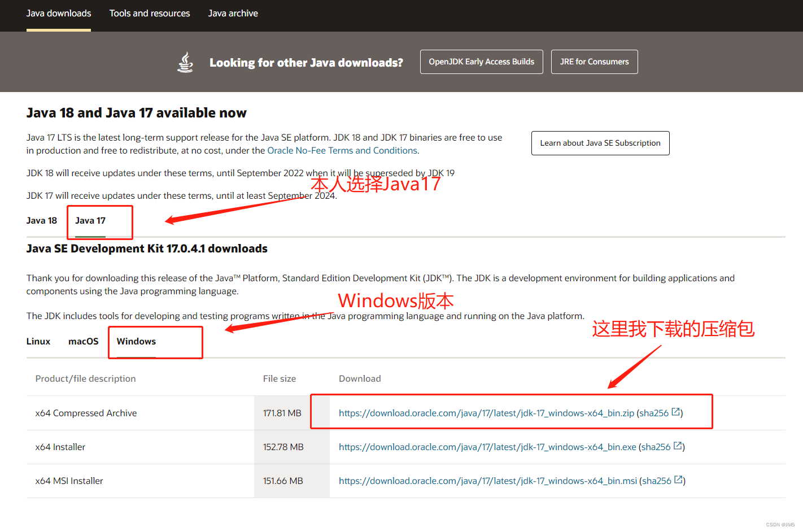This screenshot has width=803, height=532.
Task: Switch to Linux downloads tab
Action: pyautogui.click(x=38, y=342)
